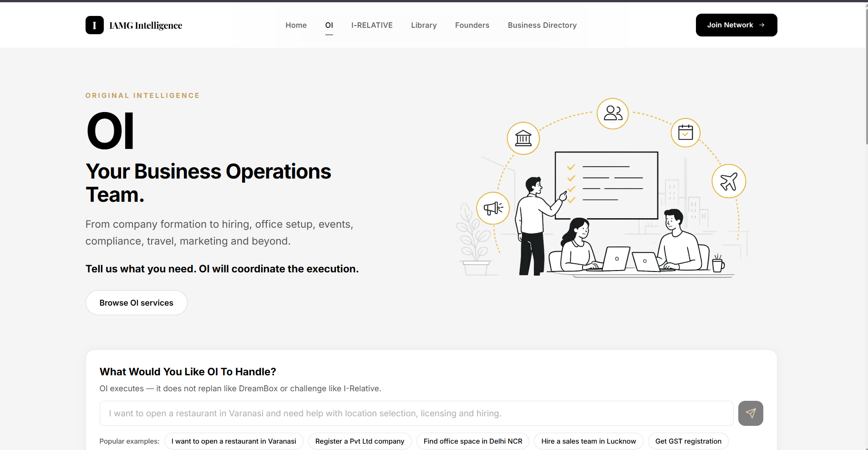Screen dimensions: 868x450
Task: Choose 'Find office space in Delhi NCR' example
Action: [x=473, y=441]
